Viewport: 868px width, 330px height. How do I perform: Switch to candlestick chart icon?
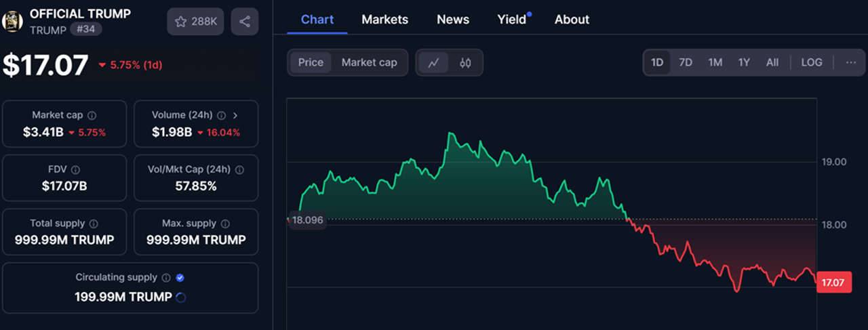click(465, 62)
